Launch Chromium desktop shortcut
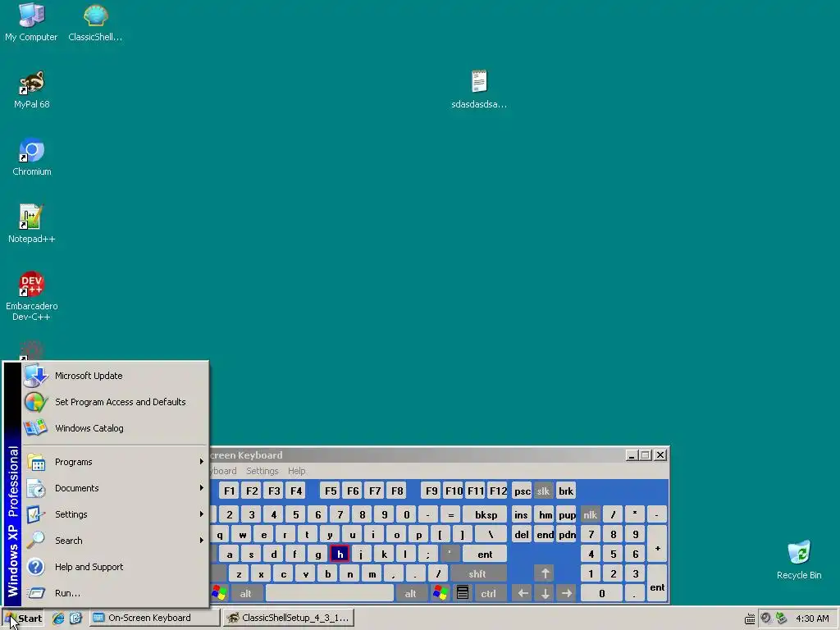 (32, 157)
